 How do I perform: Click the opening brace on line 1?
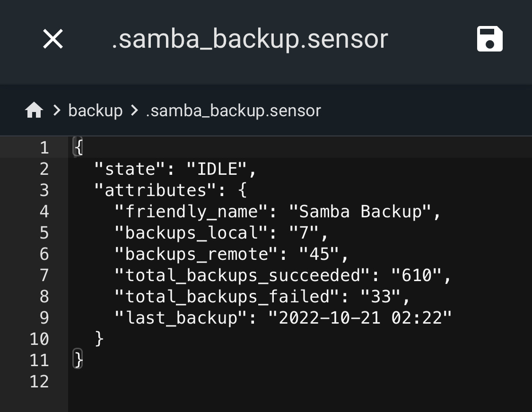[79, 147]
